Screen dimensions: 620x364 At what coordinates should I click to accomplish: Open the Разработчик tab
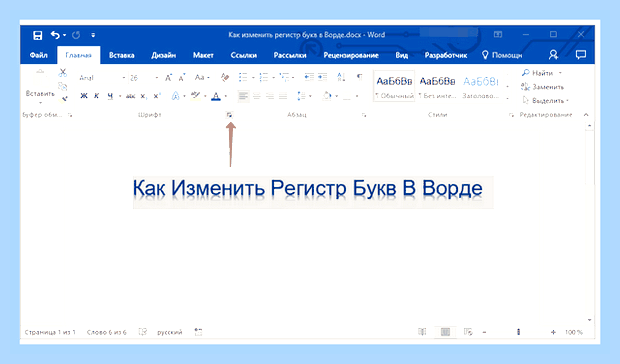point(446,55)
